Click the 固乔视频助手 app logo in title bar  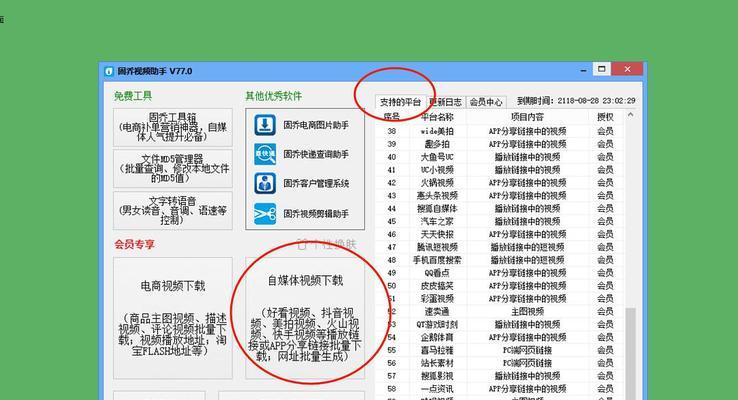coord(109,72)
